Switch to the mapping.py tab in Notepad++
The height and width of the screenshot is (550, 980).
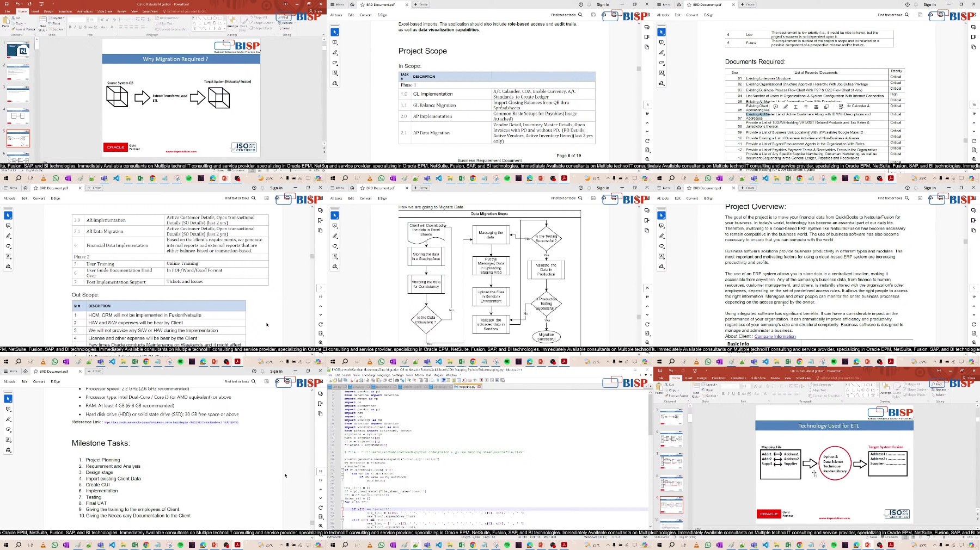(467, 387)
